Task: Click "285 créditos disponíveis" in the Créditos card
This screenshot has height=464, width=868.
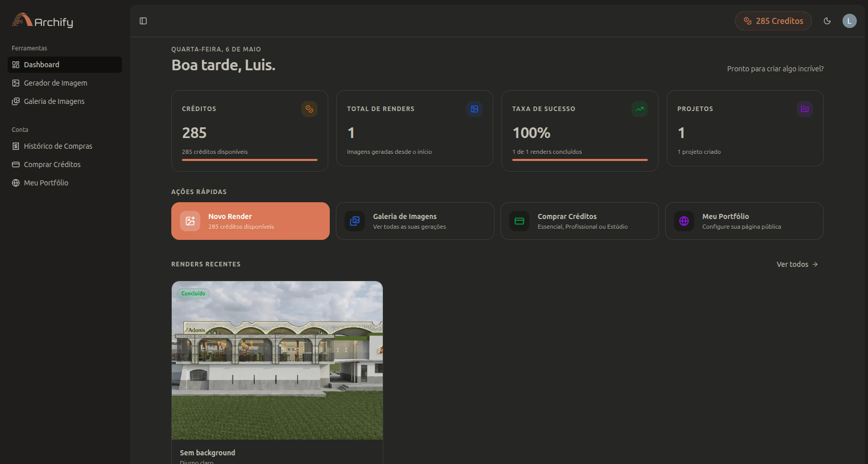Action: (x=215, y=152)
